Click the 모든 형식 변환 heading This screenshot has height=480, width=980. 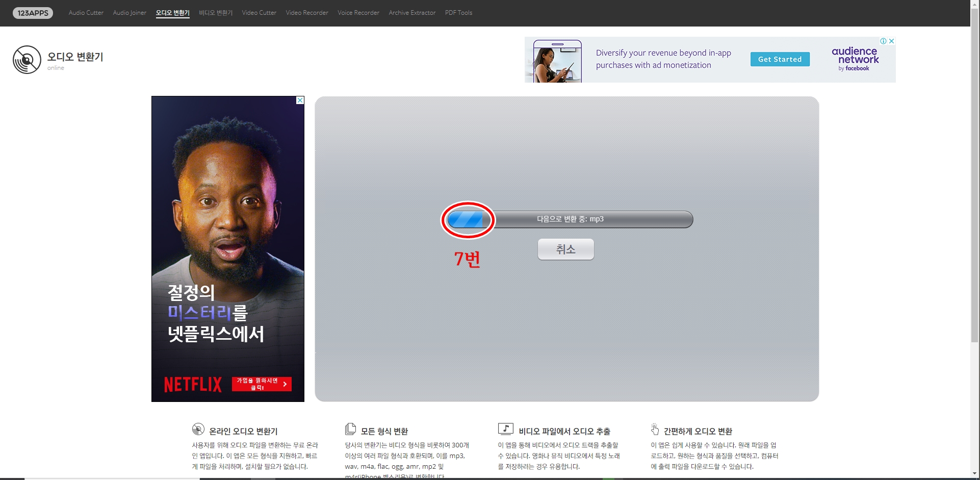[x=384, y=431]
